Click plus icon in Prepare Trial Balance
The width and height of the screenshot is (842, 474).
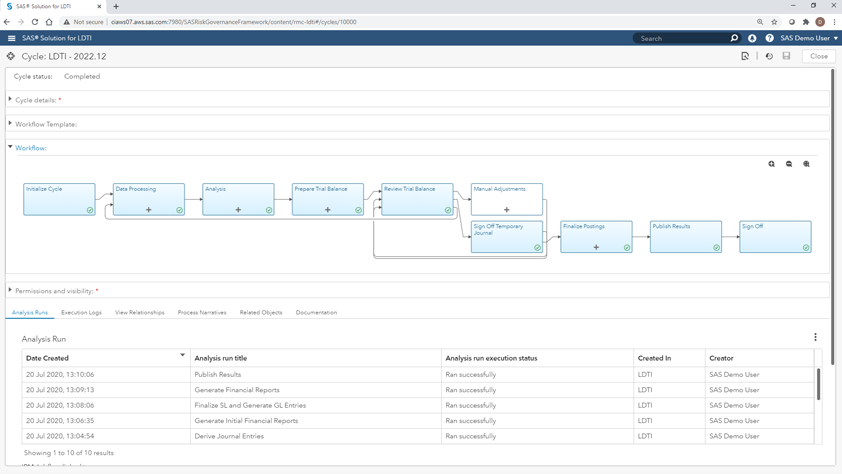pos(328,210)
